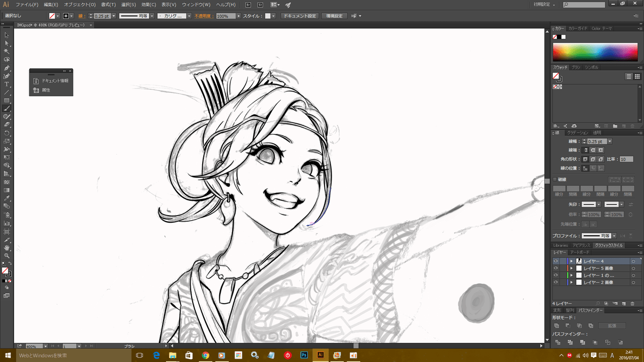Choose the Zoom magnifier tool
The width and height of the screenshot is (644, 362).
[7, 255]
